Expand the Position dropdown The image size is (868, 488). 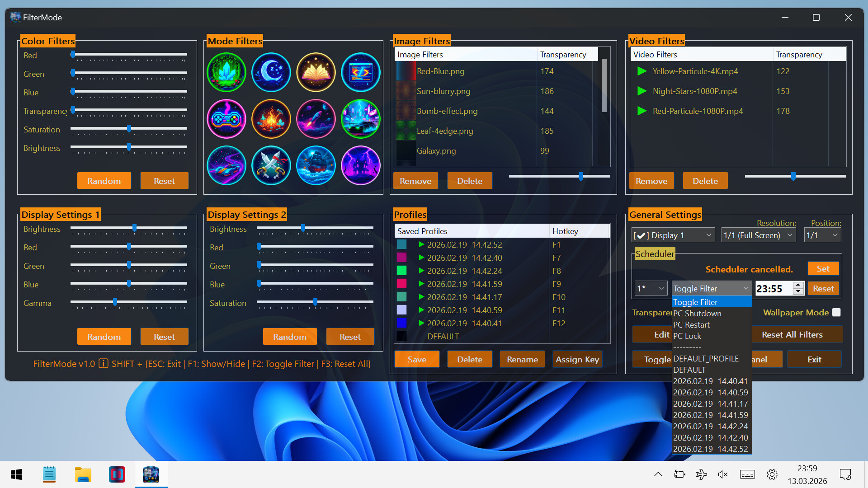(x=822, y=235)
